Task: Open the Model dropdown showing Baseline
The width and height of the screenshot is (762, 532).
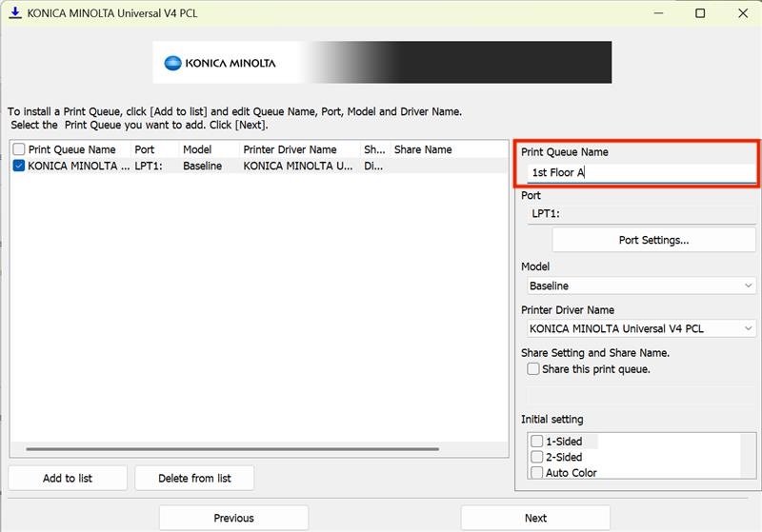Action: [641, 286]
